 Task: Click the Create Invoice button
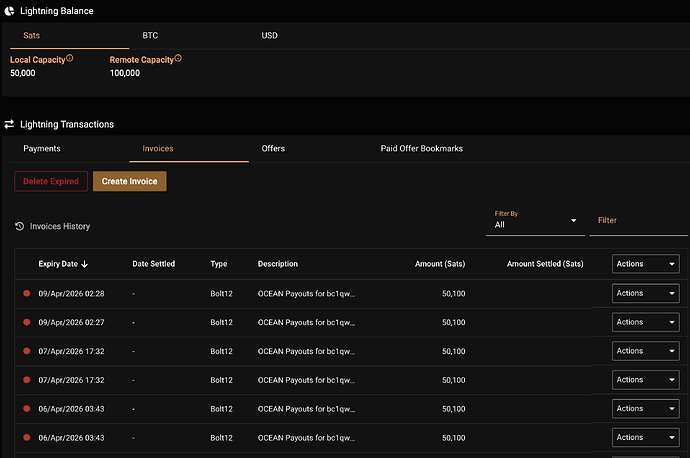(129, 181)
